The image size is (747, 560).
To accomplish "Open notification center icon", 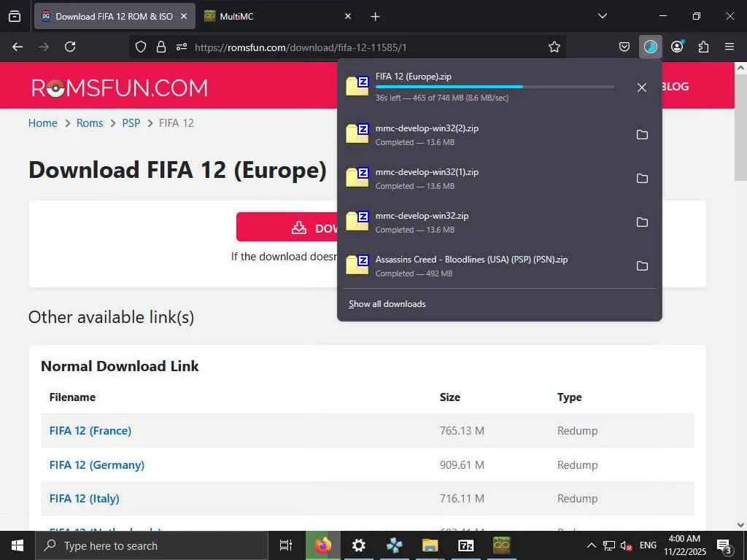I will 724,546.
